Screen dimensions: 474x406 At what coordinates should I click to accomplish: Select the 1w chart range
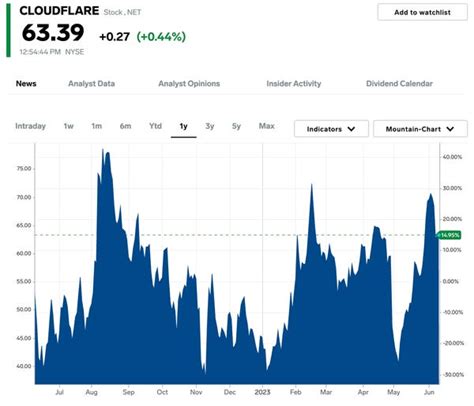(x=68, y=126)
